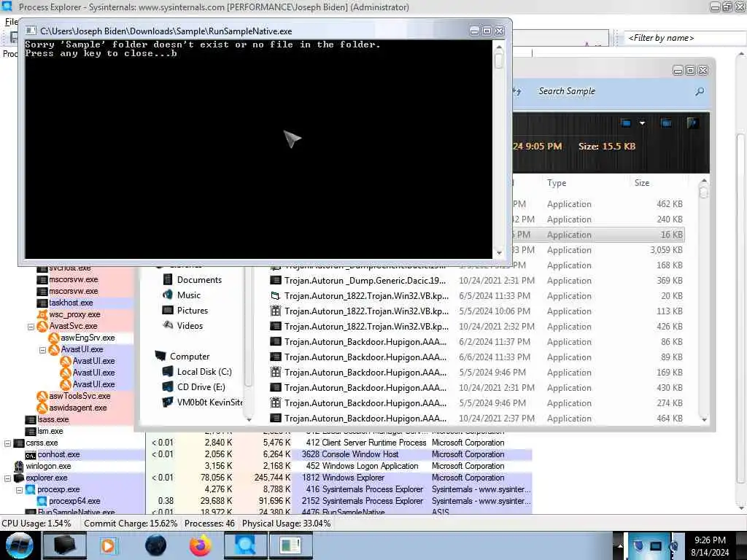Click the network tray icon
Screen dimensions: 747x560
(x=656, y=545)
